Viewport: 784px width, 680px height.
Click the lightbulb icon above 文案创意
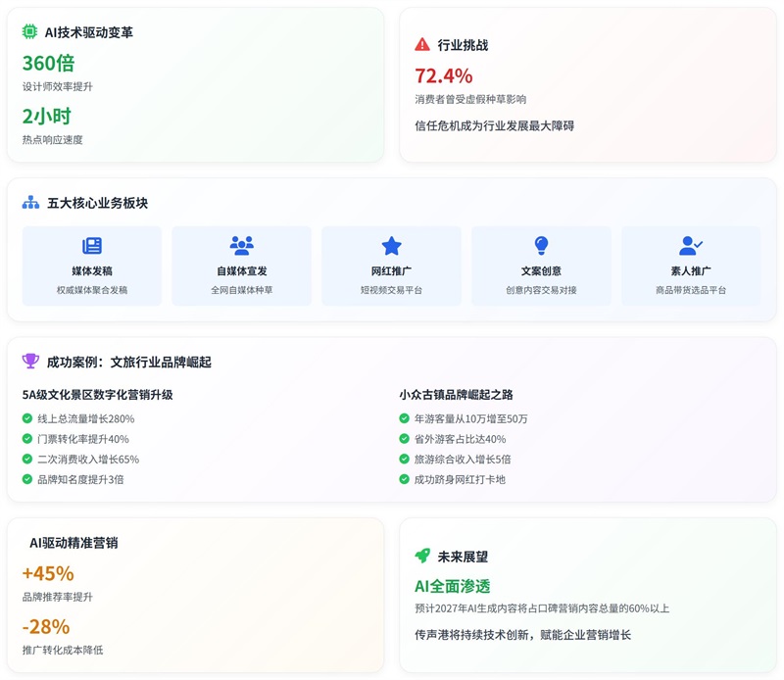click(x=541, y=246)
